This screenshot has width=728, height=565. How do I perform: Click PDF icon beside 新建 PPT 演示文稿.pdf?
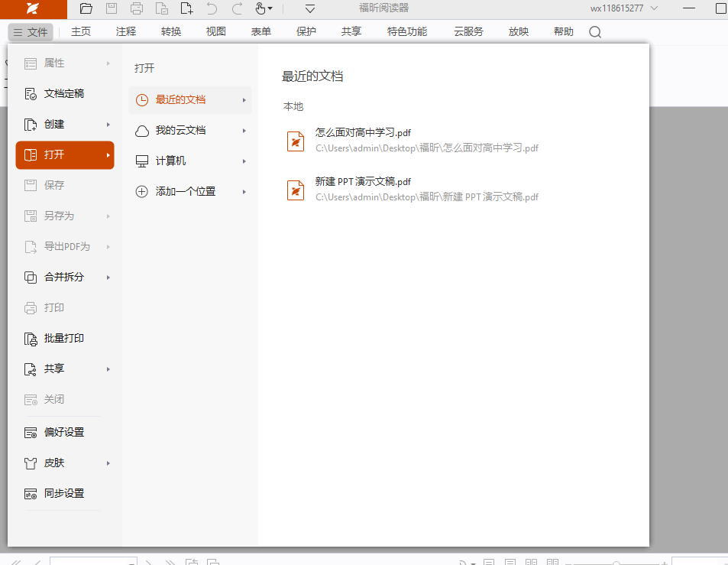click(296, 190)
